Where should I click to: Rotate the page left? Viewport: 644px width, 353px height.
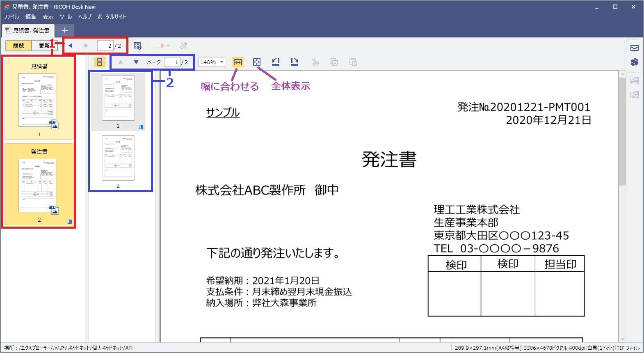click(276, 62)
